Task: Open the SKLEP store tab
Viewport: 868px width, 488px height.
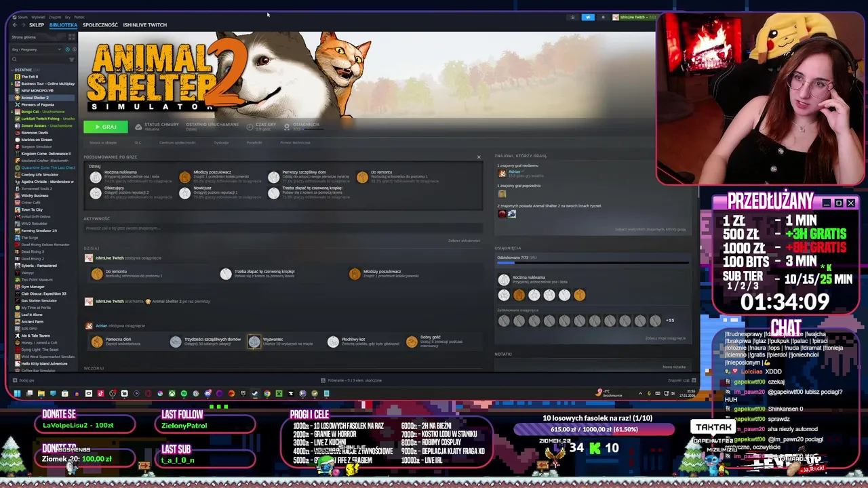Action: pyautogui.click(x=37, y=25)
